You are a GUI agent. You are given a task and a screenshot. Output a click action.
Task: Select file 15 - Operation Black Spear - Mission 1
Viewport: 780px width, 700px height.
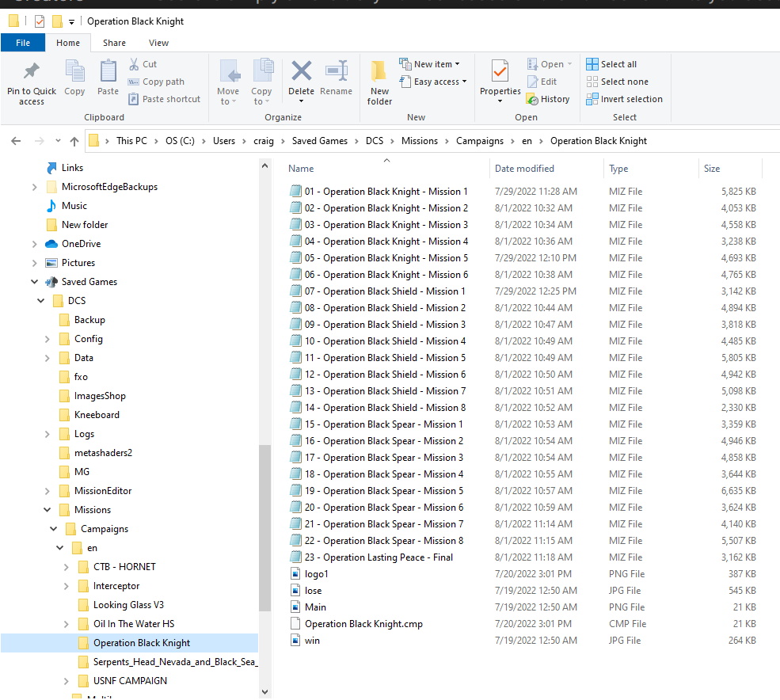pos(383,424)
